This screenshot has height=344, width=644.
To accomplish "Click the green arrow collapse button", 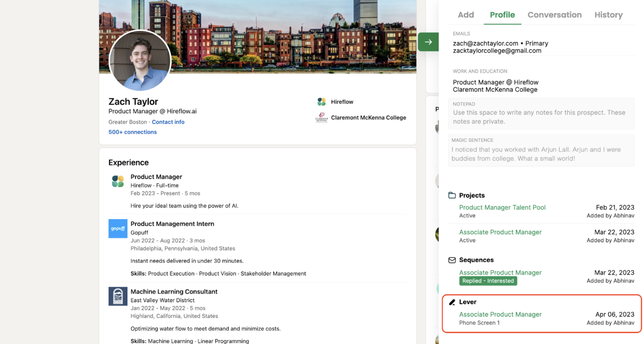I will [x=428, y=42].
